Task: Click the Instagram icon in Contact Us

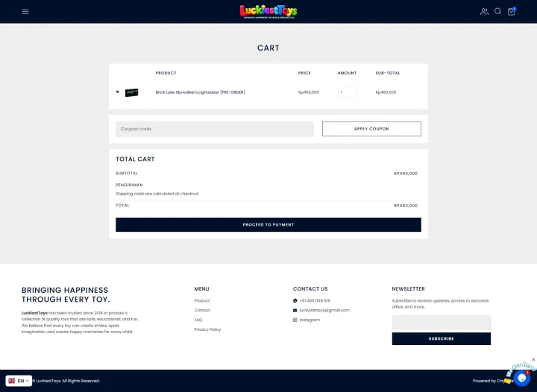Action: point(295,320)
